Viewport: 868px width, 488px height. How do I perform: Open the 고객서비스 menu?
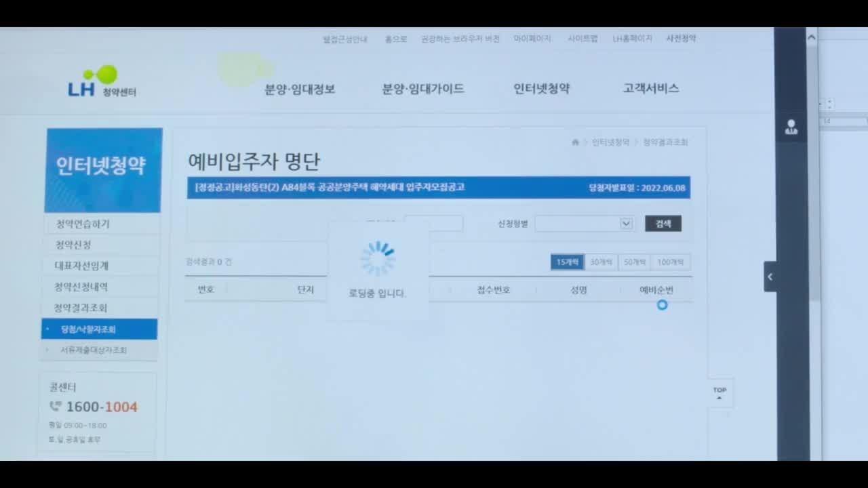pyautogui.click(x=650, y=89)
